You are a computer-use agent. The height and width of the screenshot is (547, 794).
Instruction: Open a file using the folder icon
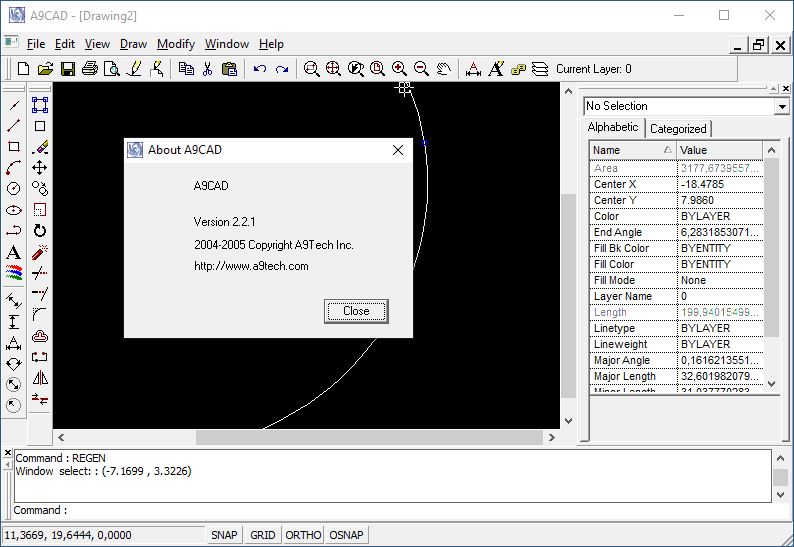(45, 68)
